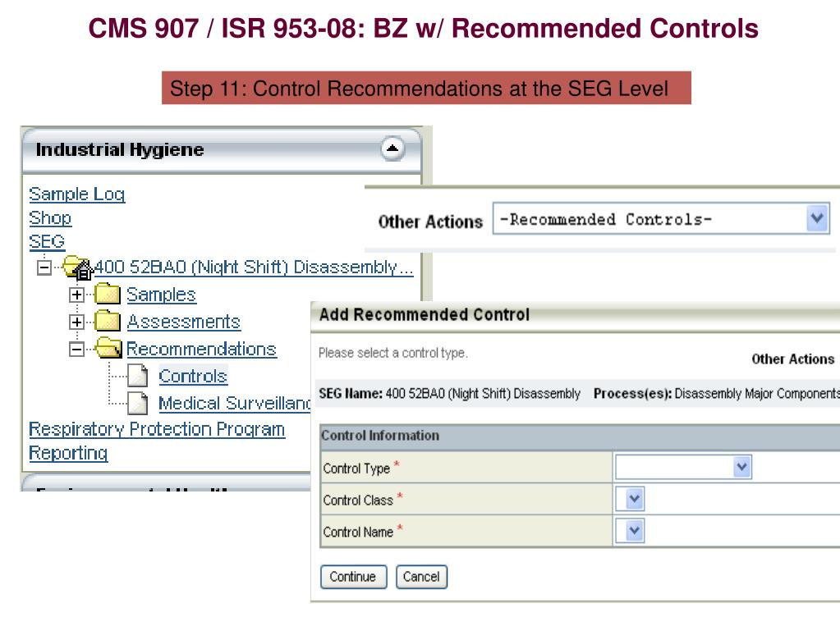
Task: Open the Control Type dropdown
Action: [x=683, y=467]
